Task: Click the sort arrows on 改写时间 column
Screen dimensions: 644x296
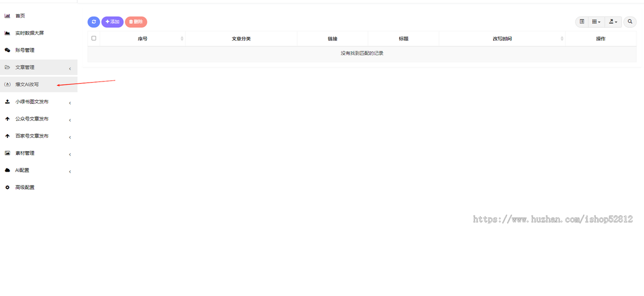Action: [562, 39]
